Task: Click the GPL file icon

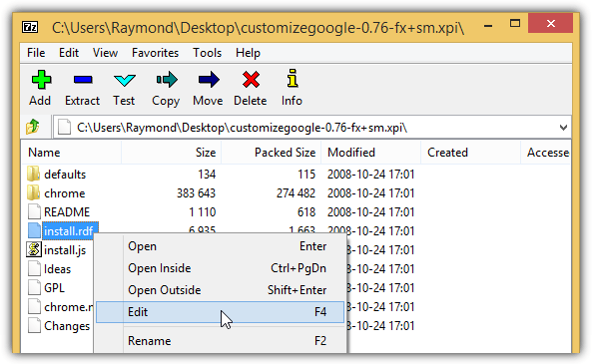Action: (34, 287)
